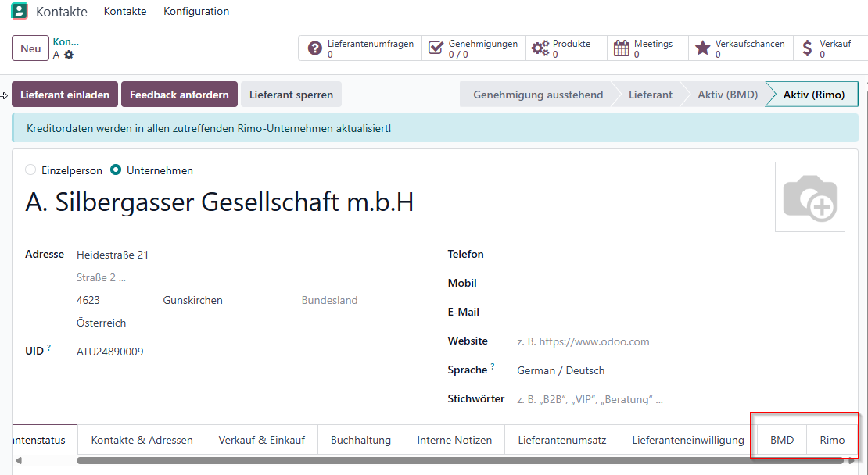Click Feedback anfordern button
868x475 pixels.
[179, 95]
